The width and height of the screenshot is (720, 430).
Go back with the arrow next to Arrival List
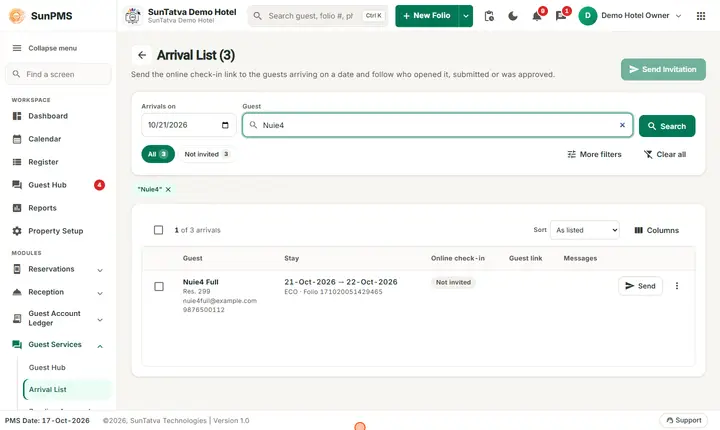[x=142, y=55]
